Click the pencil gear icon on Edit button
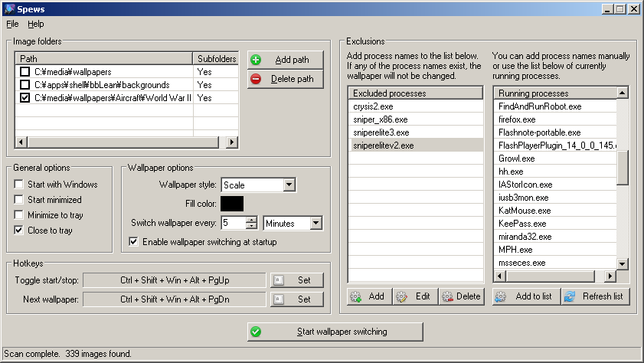Screen dimensions: 644x363 [x=401, y=296]
